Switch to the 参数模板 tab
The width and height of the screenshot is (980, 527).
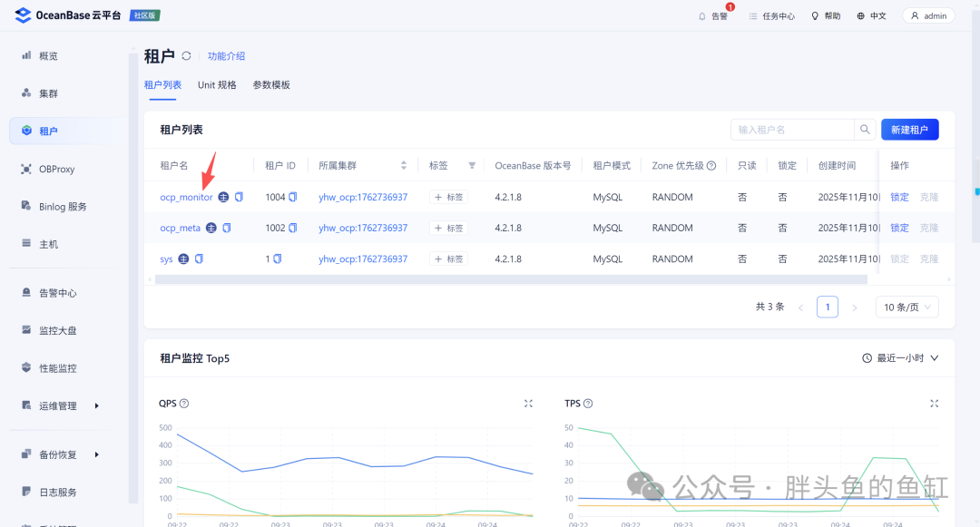[271, 85]
